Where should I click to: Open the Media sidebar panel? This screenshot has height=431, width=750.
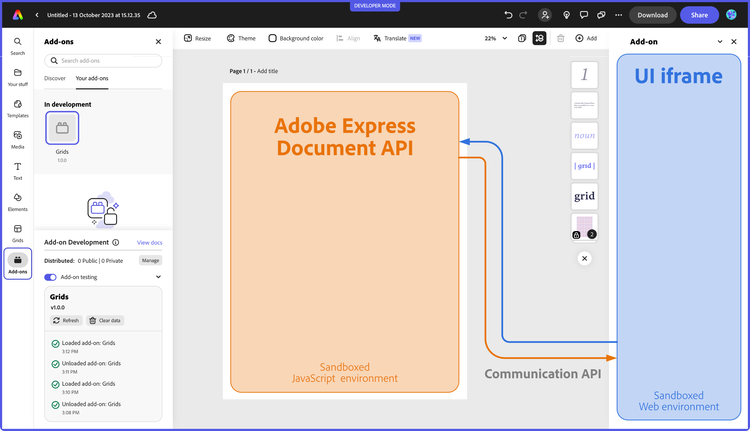click(18, 139)
